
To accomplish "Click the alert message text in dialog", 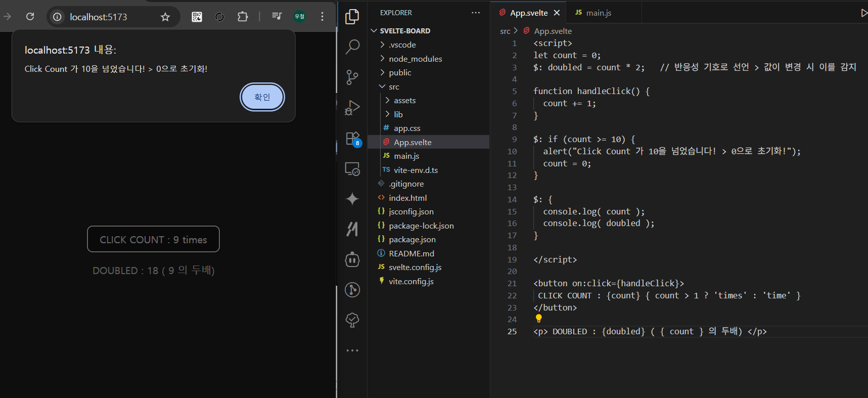I will 116,69.
